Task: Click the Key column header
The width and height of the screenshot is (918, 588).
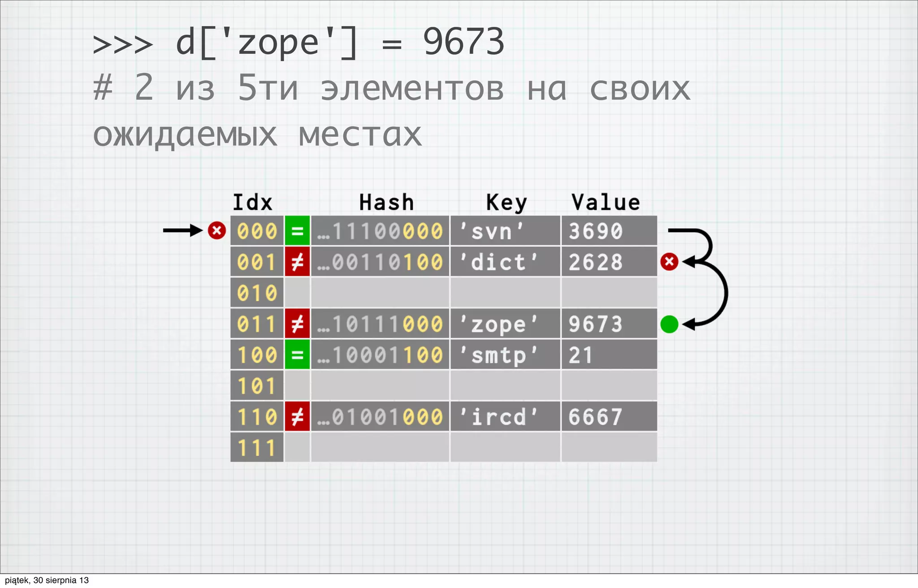Action: [x=507, y=203]
